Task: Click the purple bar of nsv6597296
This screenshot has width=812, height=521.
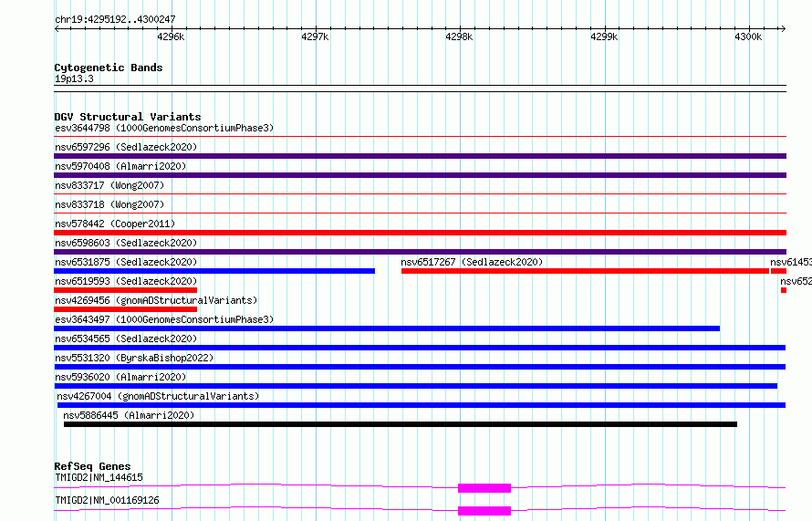Action: click(x=420, y=156)
